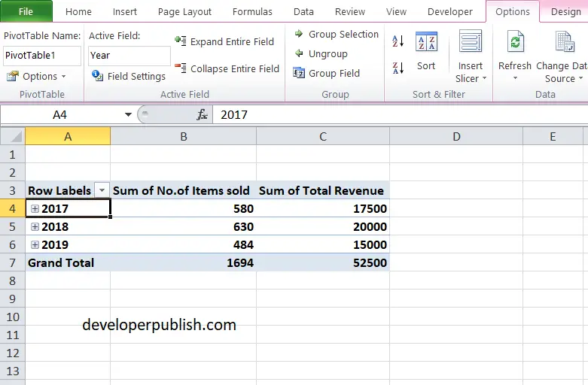Click the Group Selection arrow icon
588x385 pixels.
point(299,34)
